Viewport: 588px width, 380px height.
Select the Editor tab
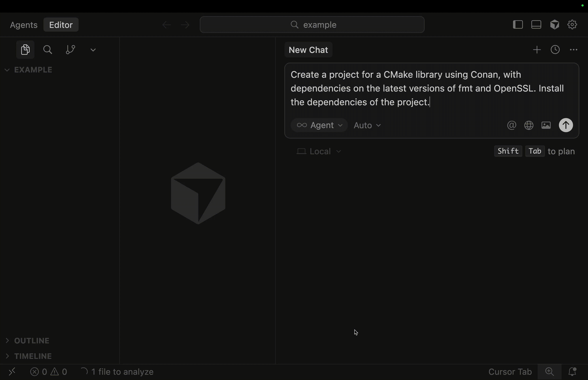61,24
